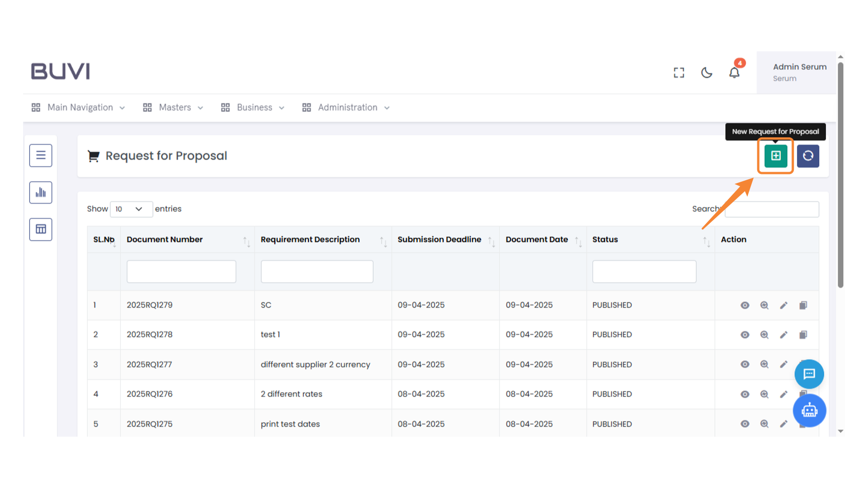This screenshot has width=868, height=488.
Task: Open the robot assistant floating button
Action: (x=809, y=411)
